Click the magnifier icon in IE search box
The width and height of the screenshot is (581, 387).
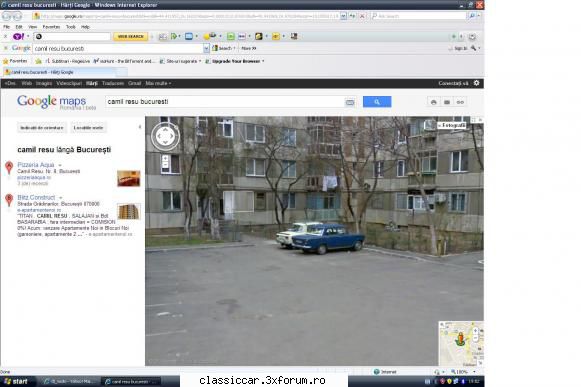pyautogui.click(x=472, y=16)
